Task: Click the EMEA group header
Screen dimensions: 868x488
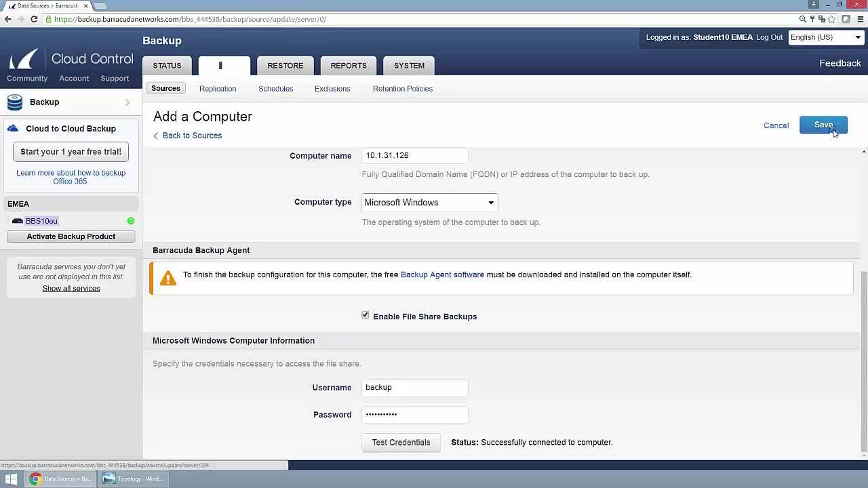Action: click(71, 204)
